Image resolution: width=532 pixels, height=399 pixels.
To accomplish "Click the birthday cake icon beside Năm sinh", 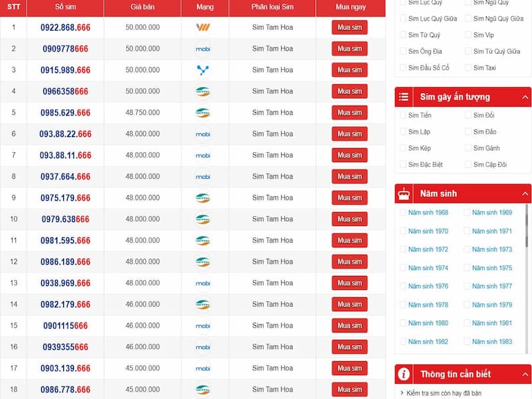I will tap(404, 194).
